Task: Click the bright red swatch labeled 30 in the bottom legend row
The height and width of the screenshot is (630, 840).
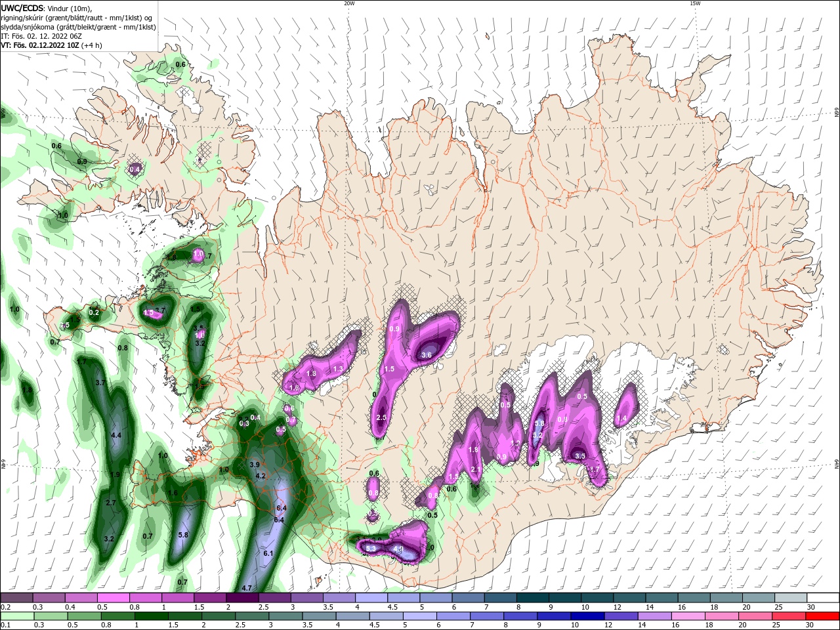Action: (824, 616)
